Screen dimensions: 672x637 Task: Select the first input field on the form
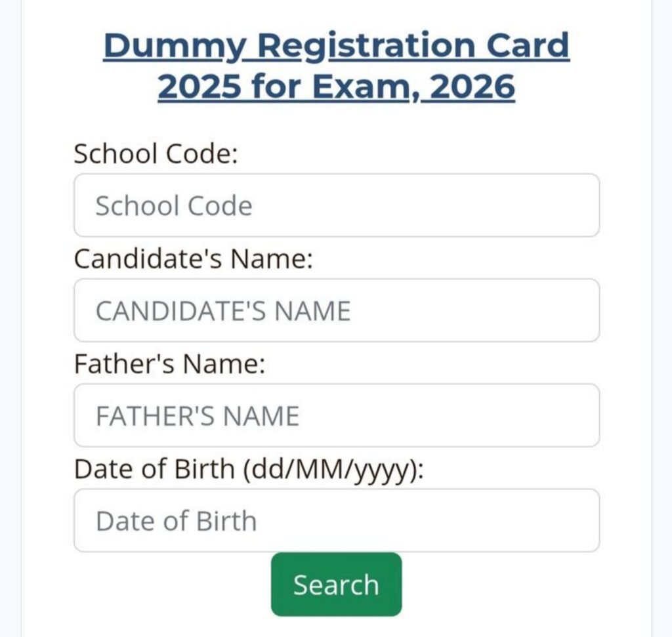(336, 205)
